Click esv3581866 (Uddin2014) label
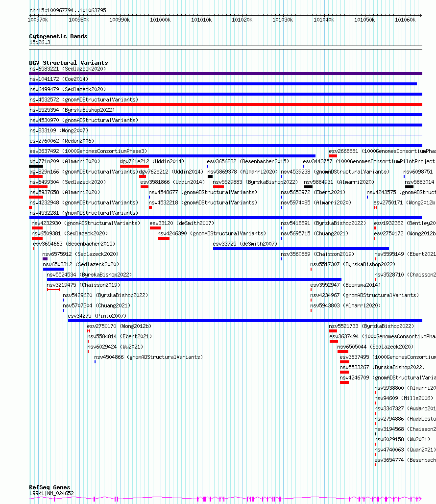 pyautogui.click(x=172, y=182)
